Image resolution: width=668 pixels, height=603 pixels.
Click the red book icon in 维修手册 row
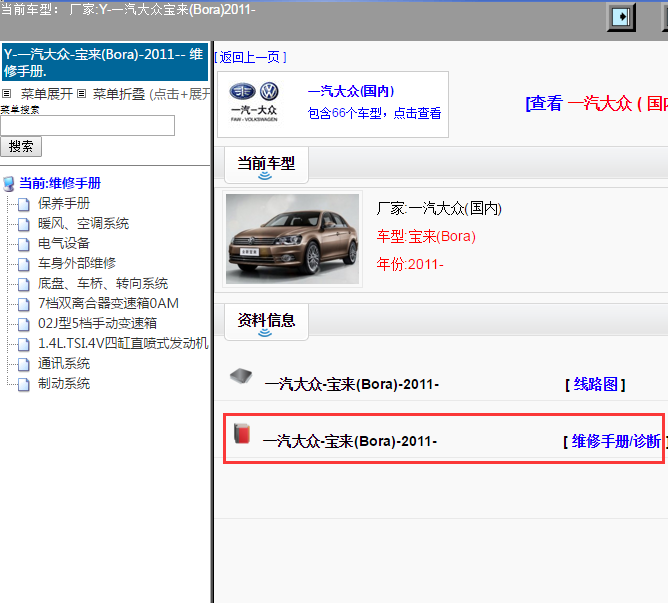pos(242,433)
